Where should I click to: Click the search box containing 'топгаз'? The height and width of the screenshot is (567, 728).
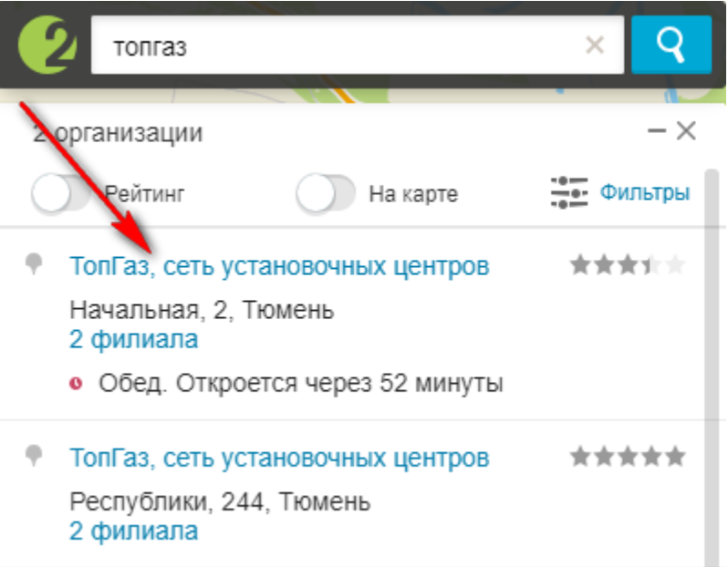click(x=357, y=45)
